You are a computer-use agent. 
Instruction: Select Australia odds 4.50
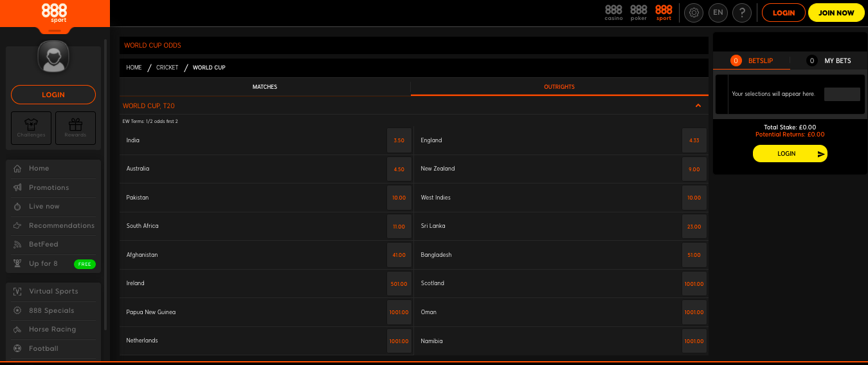(399, 169)
